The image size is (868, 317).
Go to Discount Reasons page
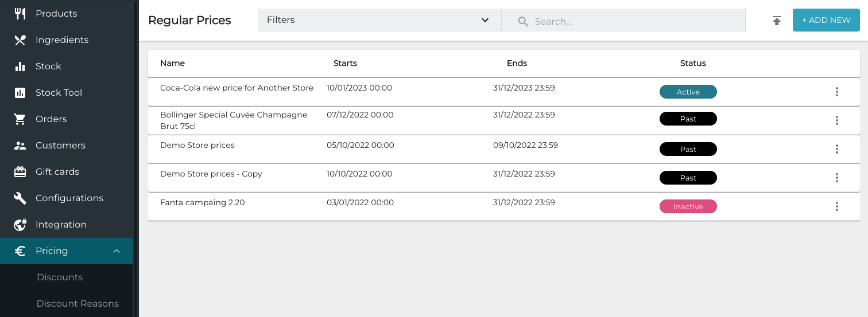point(77,304)
